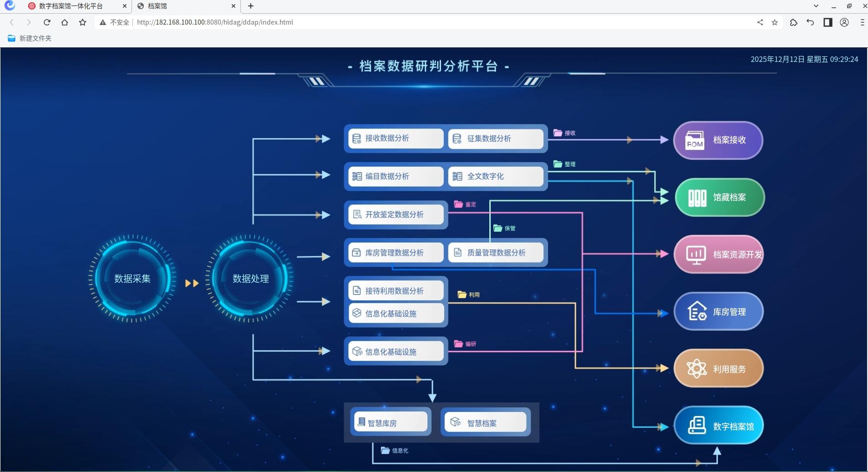Click the 数字档案馆 computer icon
Viewport: 868px width, 472px height.
696,426
